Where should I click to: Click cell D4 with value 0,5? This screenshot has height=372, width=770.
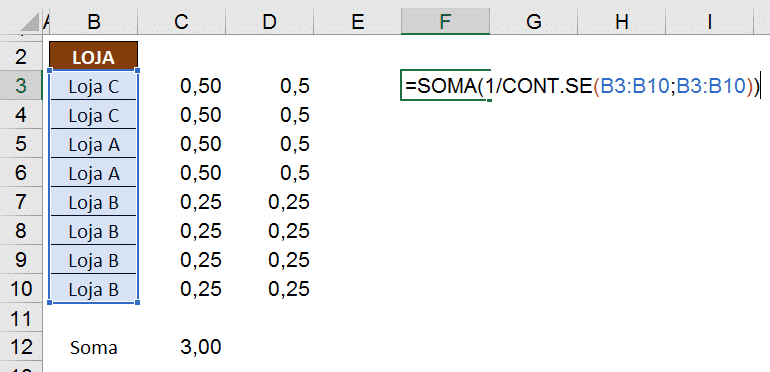pos(270,115)
